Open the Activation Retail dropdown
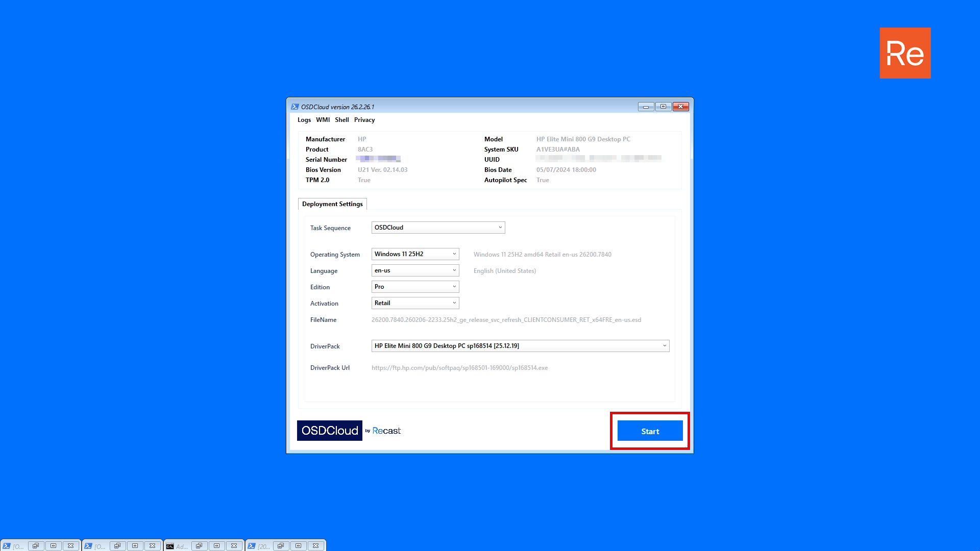This screenshot has height=551, width=980. (454, 303)
